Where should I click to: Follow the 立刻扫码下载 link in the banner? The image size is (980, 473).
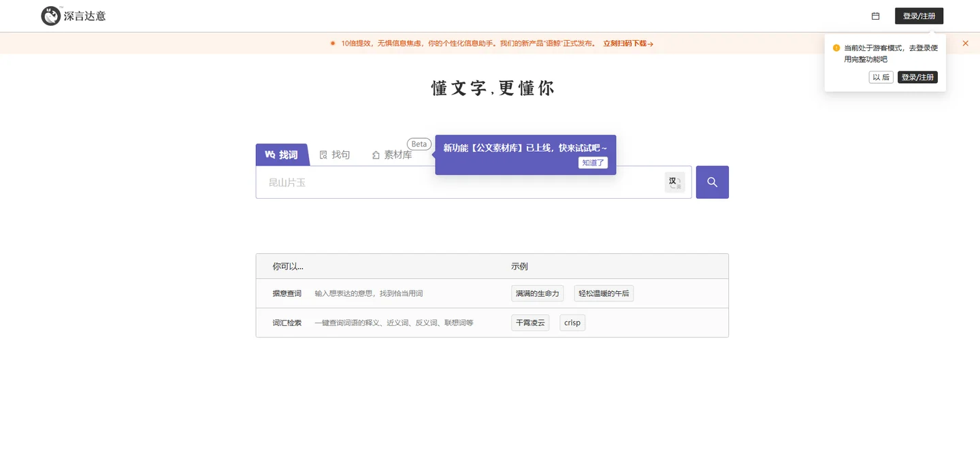(x=625, y=43)
